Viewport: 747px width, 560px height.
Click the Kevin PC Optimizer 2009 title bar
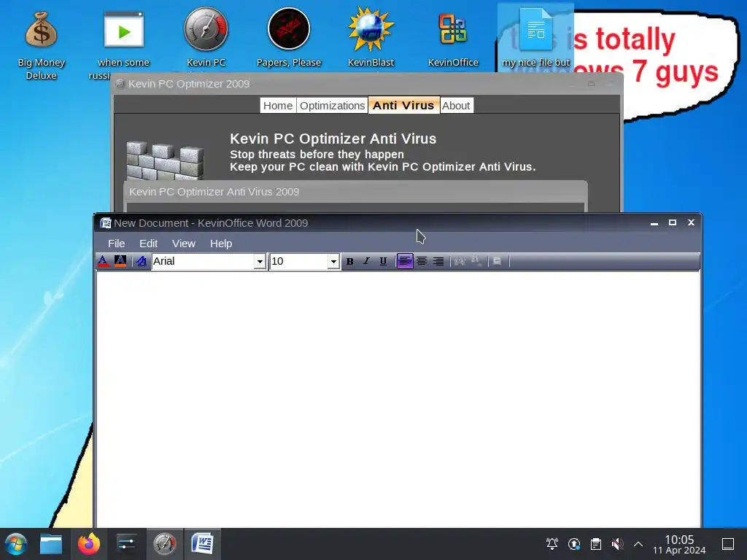(367, 84)
